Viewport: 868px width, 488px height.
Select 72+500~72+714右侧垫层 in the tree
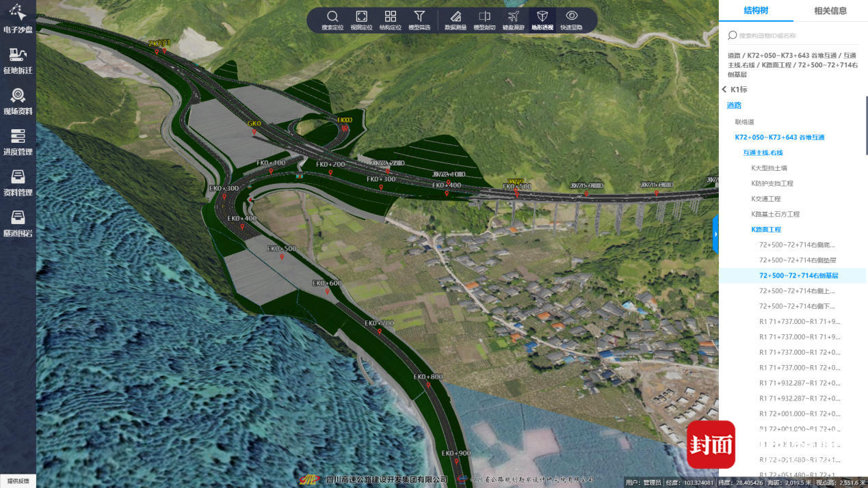[x=798, y=260]
